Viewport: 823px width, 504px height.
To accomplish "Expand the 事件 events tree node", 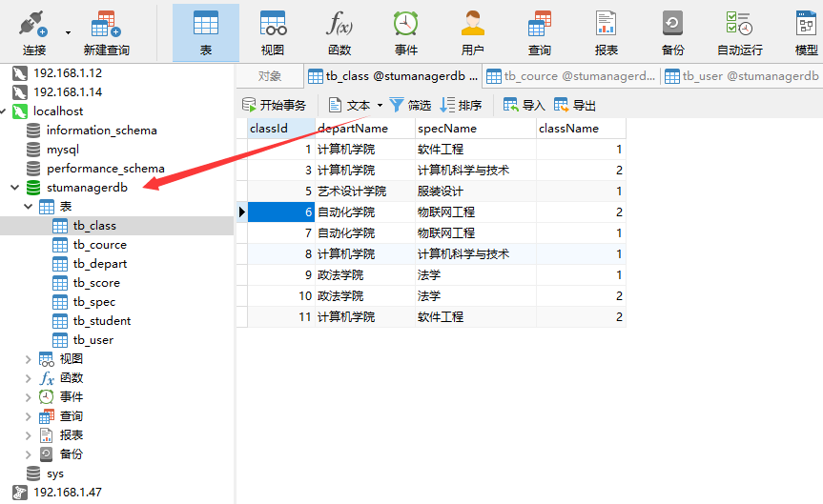I will (x=29, y=397).
